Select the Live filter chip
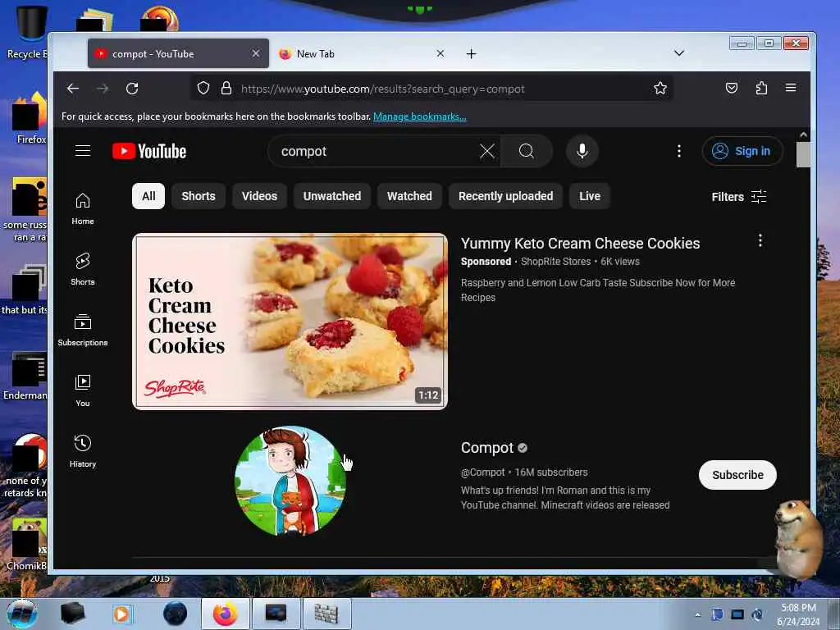Screen dimensions: 840x630 (589, 196)
